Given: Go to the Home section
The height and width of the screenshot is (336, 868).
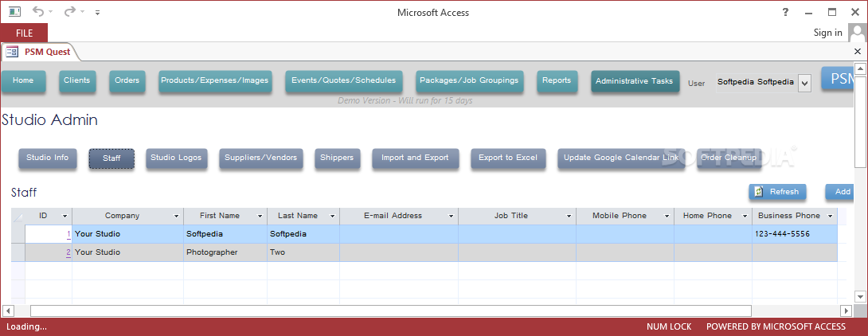Looking at the screenshot, I should pyautogui.click(x=23, y=80).
